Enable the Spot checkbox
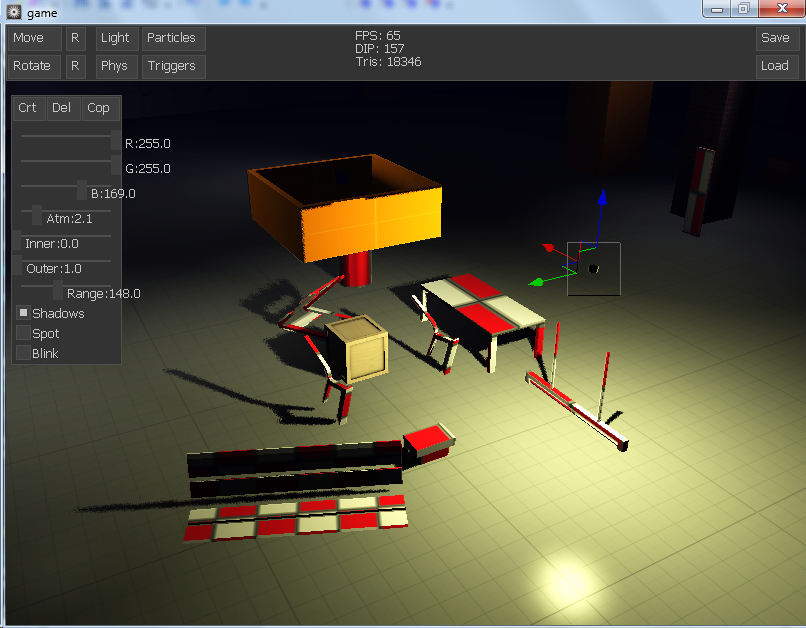Screen dimensions: 806x628 tap(24, 333)
